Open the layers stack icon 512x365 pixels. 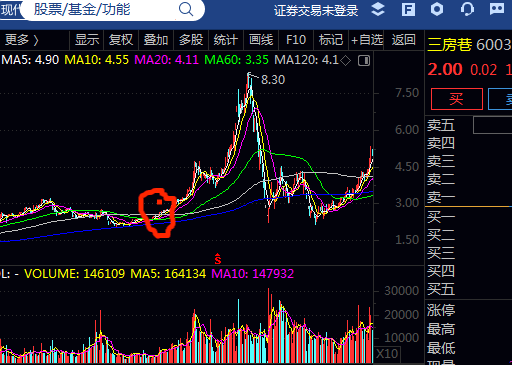point(378,10)
